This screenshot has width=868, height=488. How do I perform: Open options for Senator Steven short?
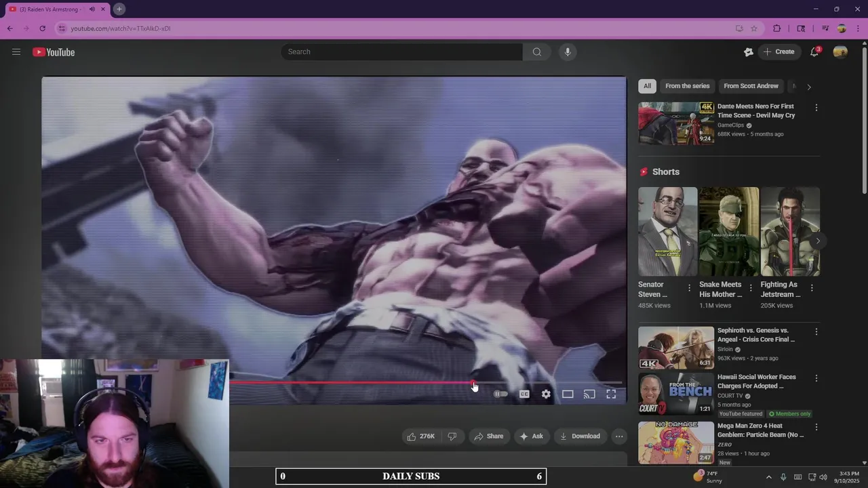pyautogui.click(x=689, y=288)
